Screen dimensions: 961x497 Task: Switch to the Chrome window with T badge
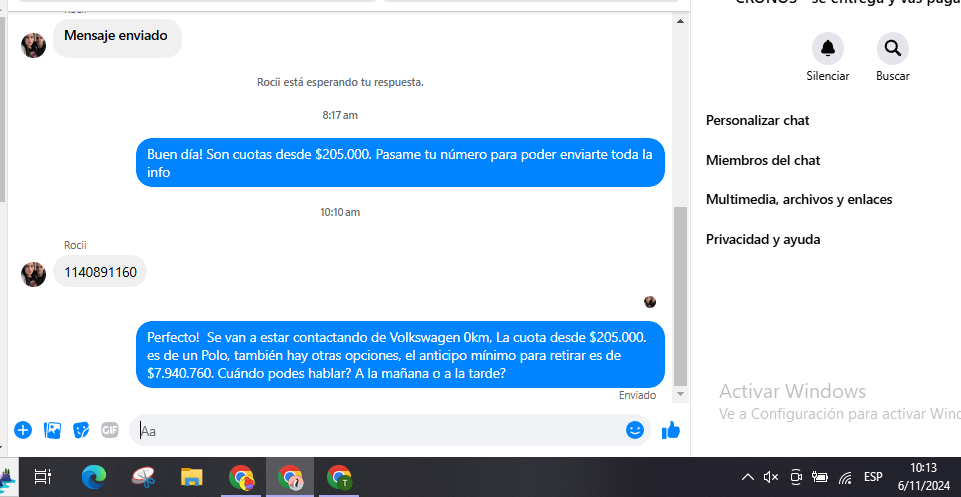[338, 477]
